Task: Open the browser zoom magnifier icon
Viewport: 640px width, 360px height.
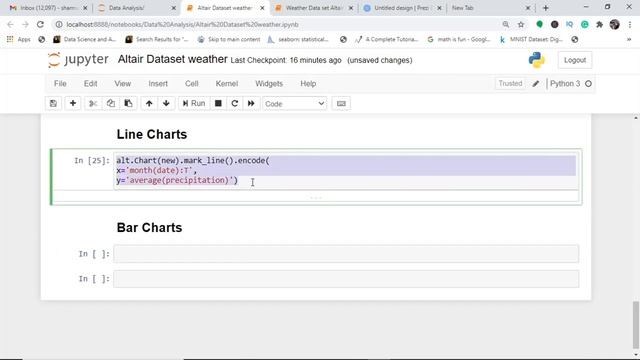Action: pos(506,24)
